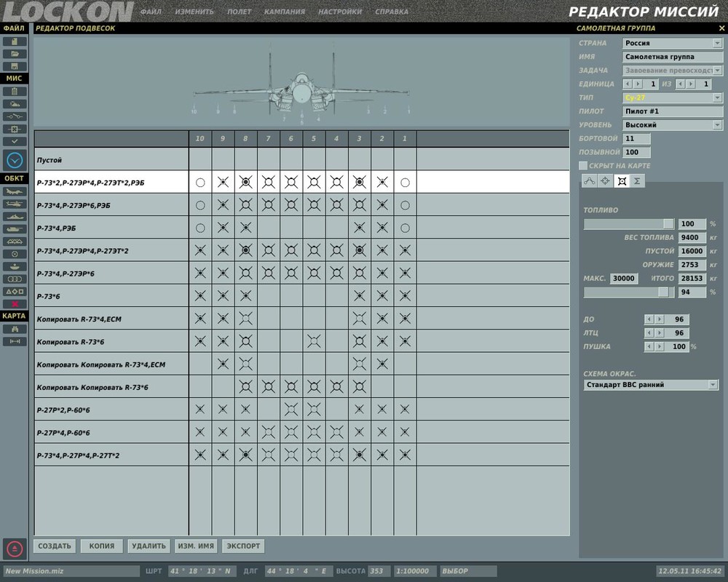The image size is (728, 582).
Task: Open the weather cloud icon
Action: [x=15, y=104]
